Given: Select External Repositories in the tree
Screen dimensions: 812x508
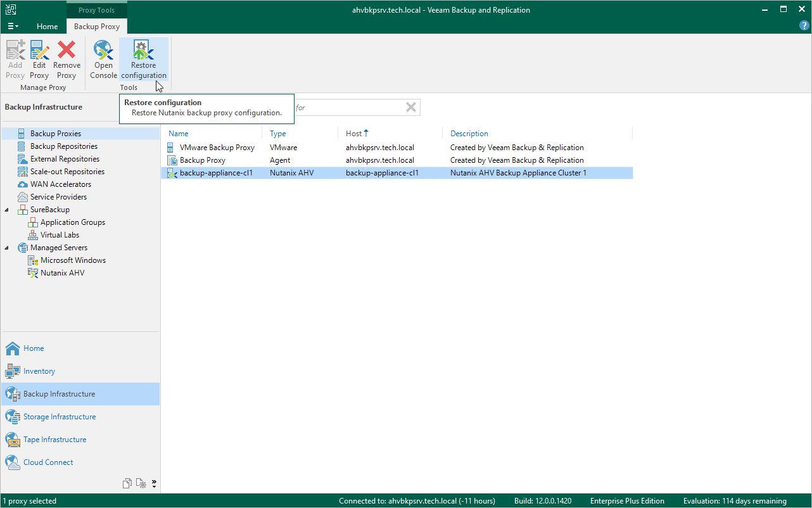Looking at the screenshot, I should [65, 159].
